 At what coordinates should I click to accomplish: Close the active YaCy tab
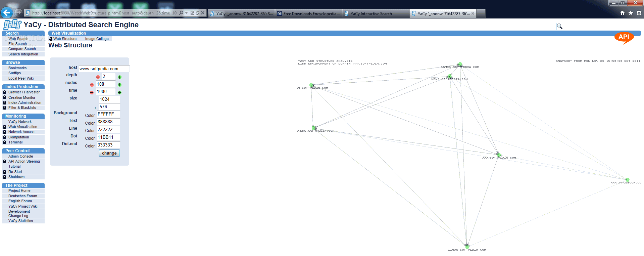coord(473,13)
